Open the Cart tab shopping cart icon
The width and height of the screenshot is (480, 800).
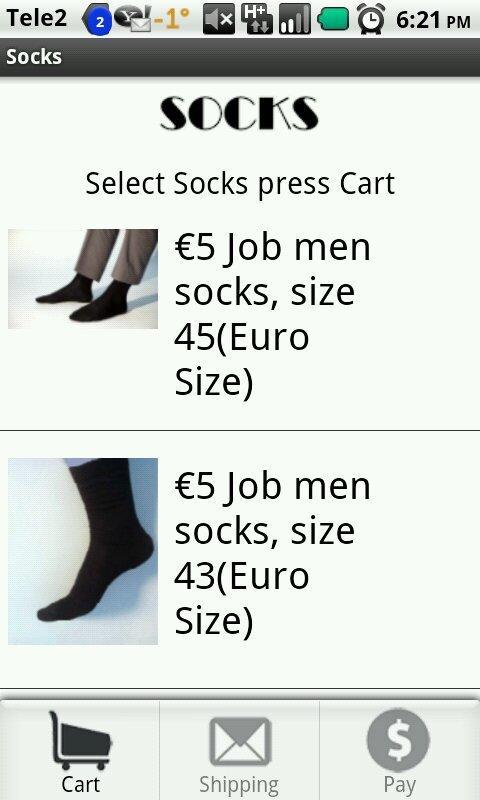[x=80, y=740]
